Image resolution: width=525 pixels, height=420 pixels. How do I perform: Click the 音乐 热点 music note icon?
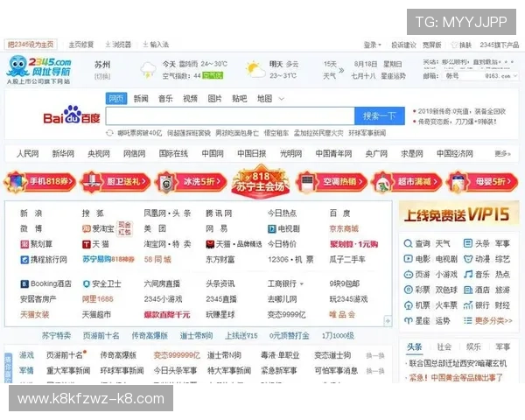[468, 274]
